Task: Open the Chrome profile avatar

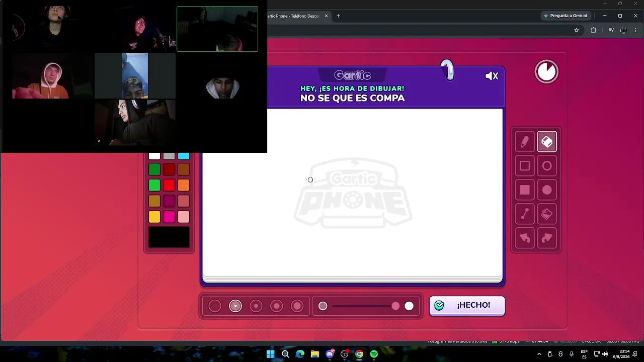Action: click(x=623, y=30)
